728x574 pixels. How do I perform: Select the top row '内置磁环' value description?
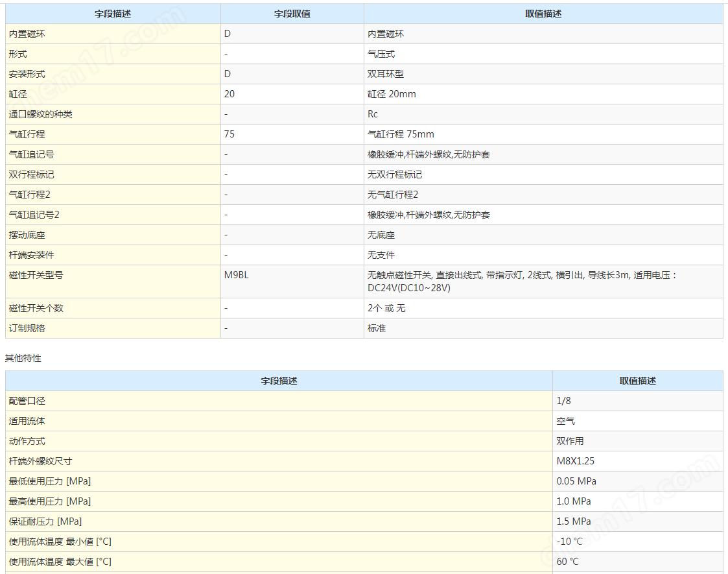(386, 34)
